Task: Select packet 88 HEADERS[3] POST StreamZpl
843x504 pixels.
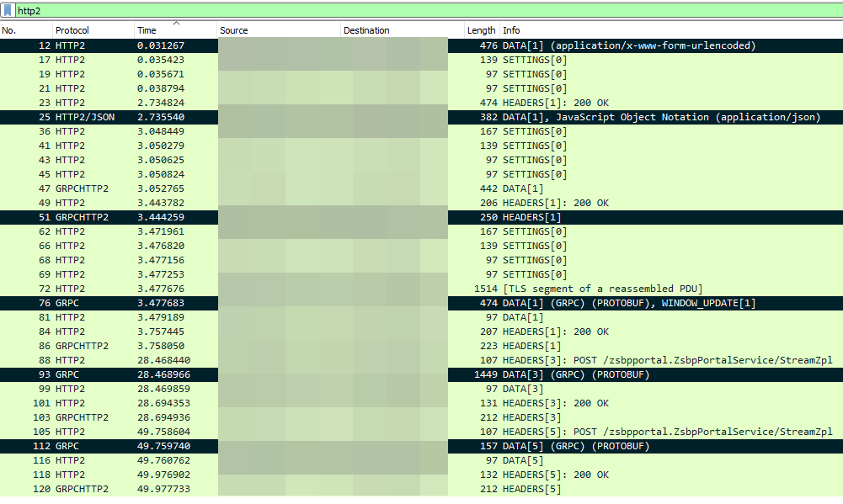Action: coord(421,360)
